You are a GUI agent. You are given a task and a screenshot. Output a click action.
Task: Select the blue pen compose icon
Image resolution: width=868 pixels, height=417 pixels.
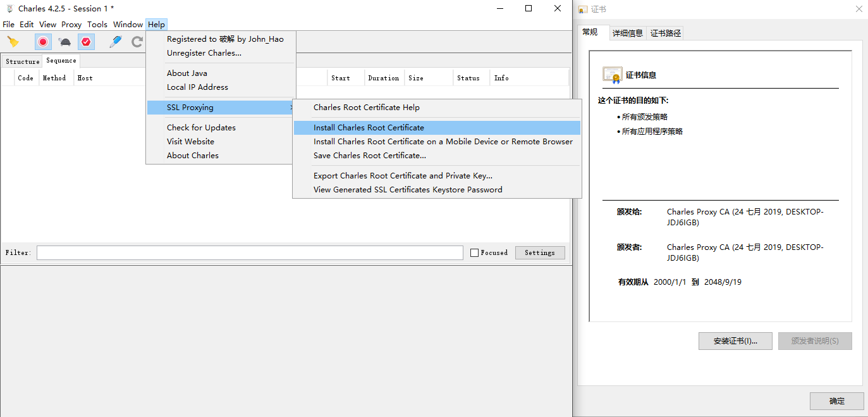click(x=115, y=42)
